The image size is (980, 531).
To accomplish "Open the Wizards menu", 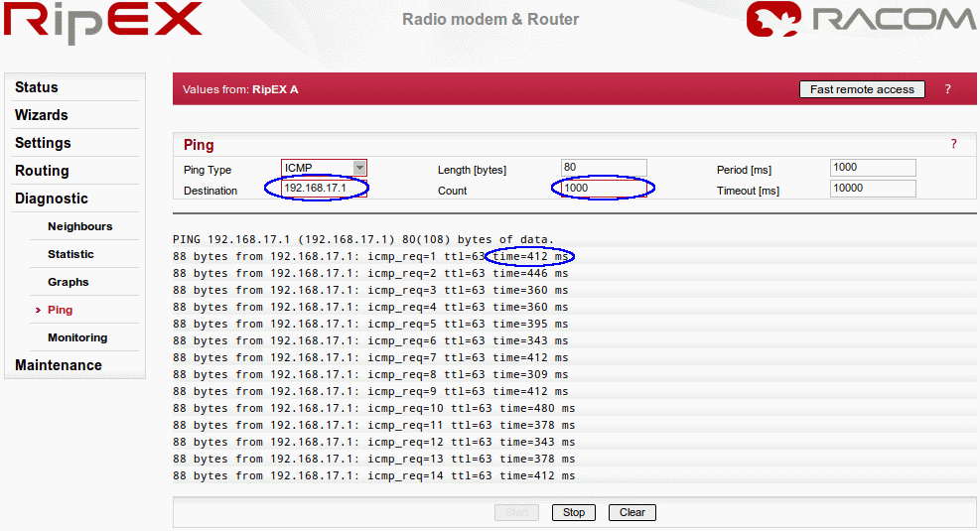I will [x=42, y=115].
